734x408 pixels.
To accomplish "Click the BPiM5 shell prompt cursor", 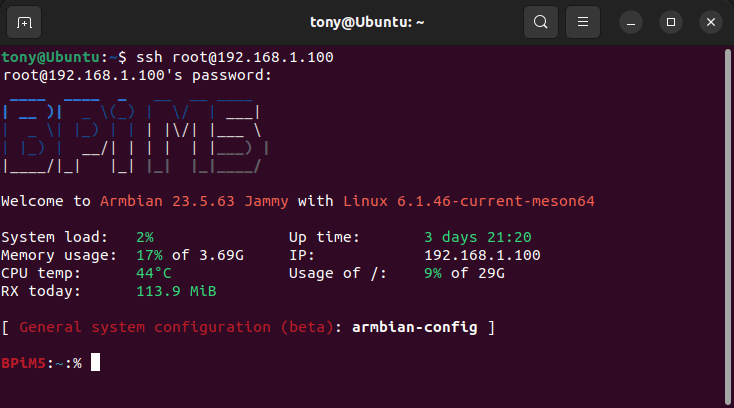I will [x=96, y=363].
